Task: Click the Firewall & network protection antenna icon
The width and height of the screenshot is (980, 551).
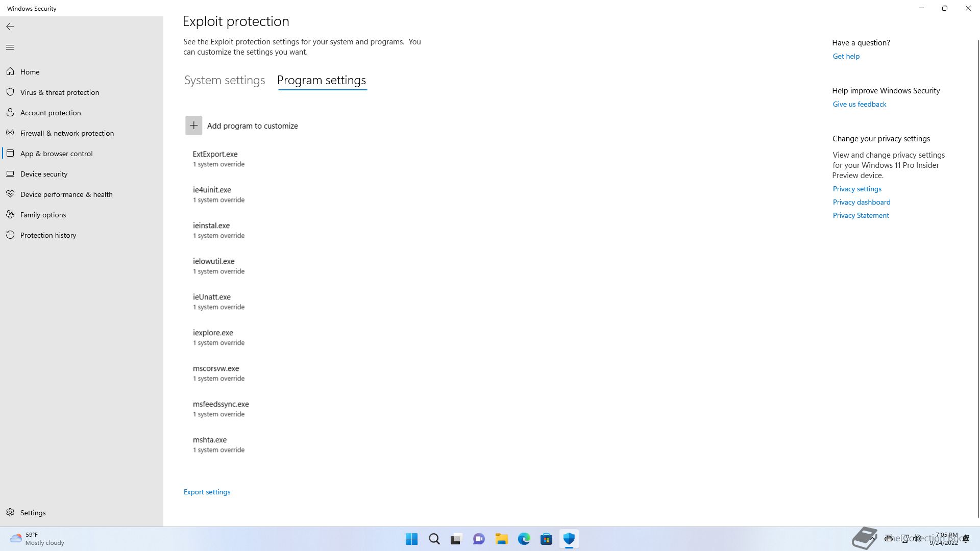Action: pos(10,133)
